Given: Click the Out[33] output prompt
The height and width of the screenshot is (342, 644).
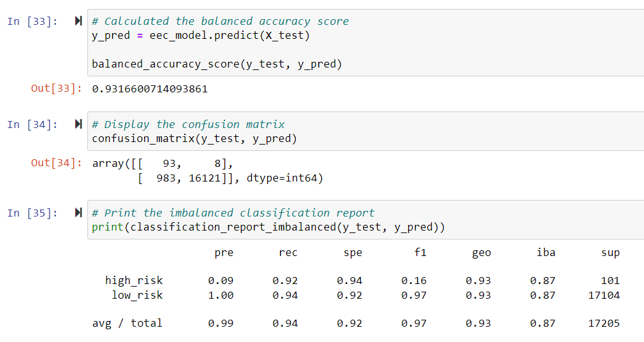Looking at the screenshot, I should coord(57,89).
